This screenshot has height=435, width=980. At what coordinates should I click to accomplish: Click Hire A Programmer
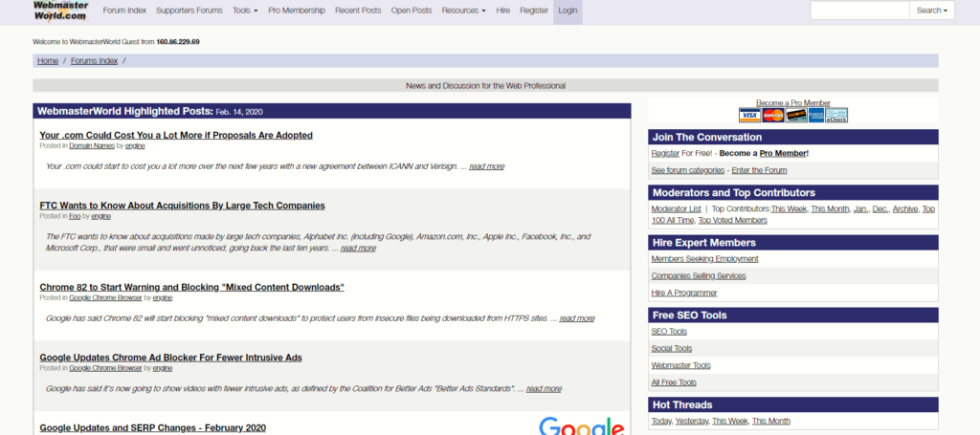tap(683, 293)
